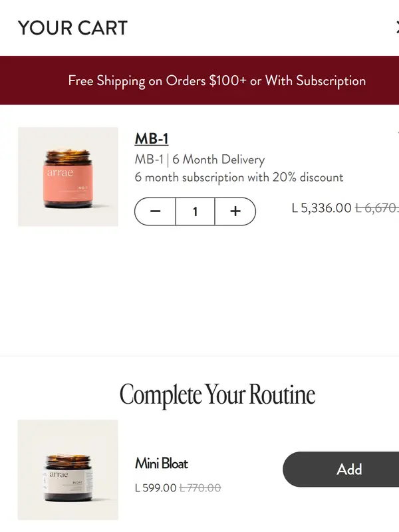Select the YOUR CART heading
This screenshot has height=532, width=399.
72,28
